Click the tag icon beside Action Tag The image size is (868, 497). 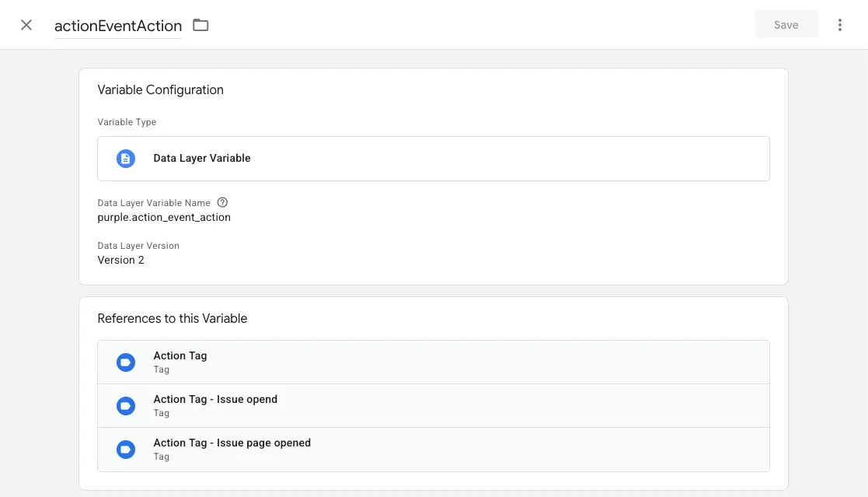(126, 362)
